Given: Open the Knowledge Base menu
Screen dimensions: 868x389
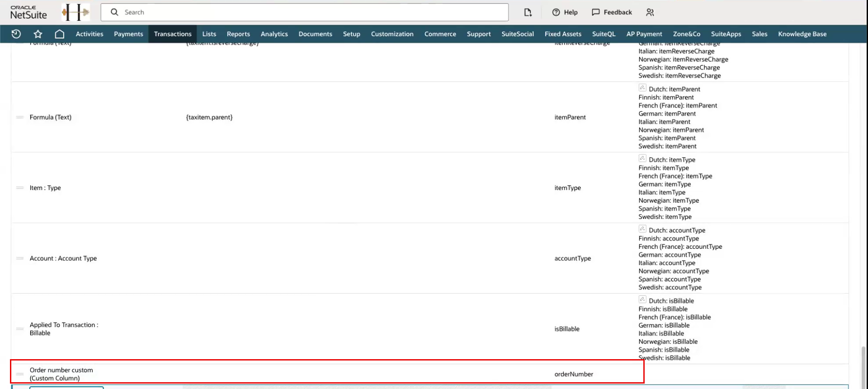Looking at the screenshot, I should (802, 34).
